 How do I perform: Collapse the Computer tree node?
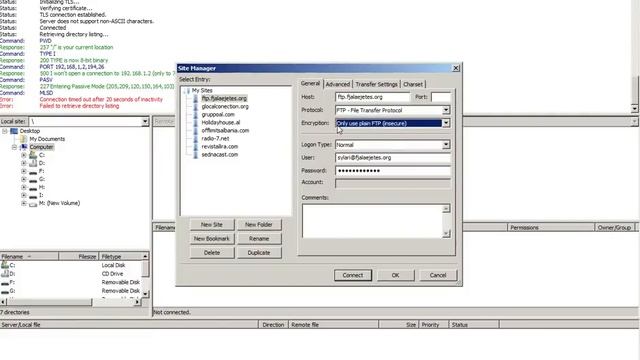pyautogui.click(x=14, y=147)
